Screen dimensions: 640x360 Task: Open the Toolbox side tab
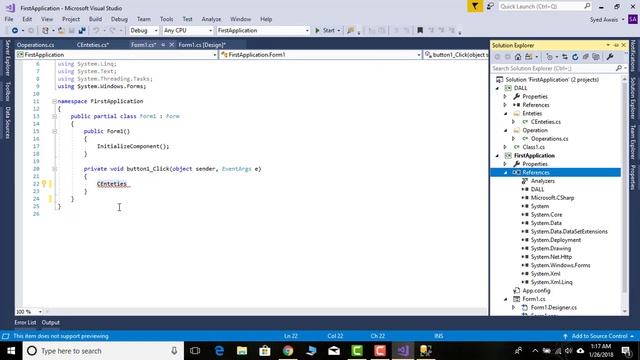7,91
